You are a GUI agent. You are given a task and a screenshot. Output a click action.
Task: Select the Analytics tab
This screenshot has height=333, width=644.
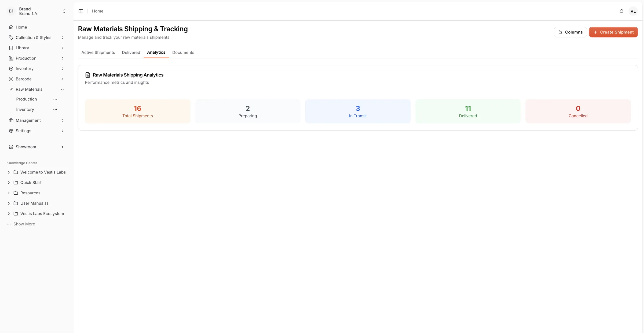coord(156,52)
